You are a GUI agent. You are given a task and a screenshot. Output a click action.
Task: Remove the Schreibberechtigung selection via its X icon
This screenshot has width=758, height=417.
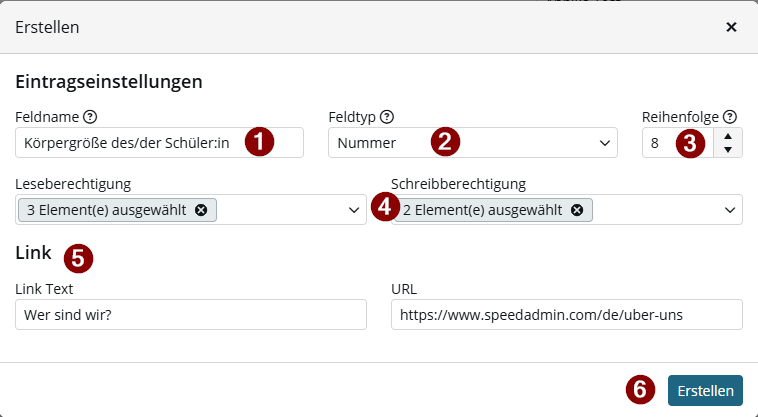tap(577, 210)
